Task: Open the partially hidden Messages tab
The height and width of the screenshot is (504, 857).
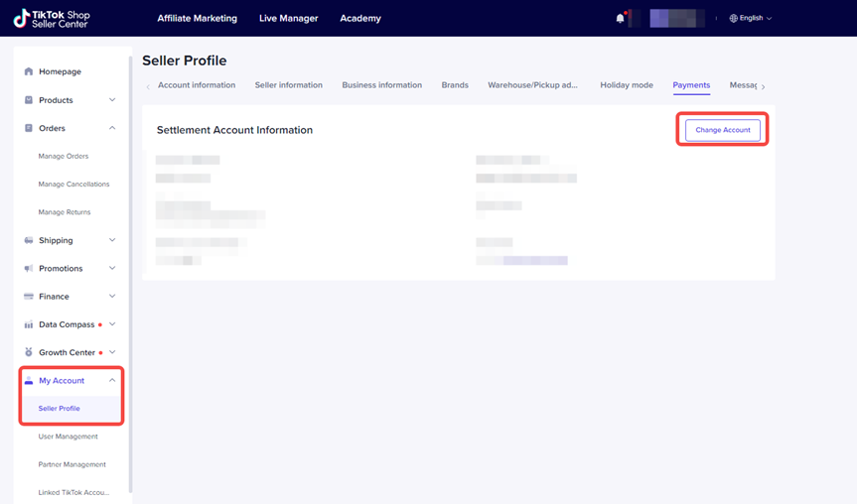Action: click(744, 85)
